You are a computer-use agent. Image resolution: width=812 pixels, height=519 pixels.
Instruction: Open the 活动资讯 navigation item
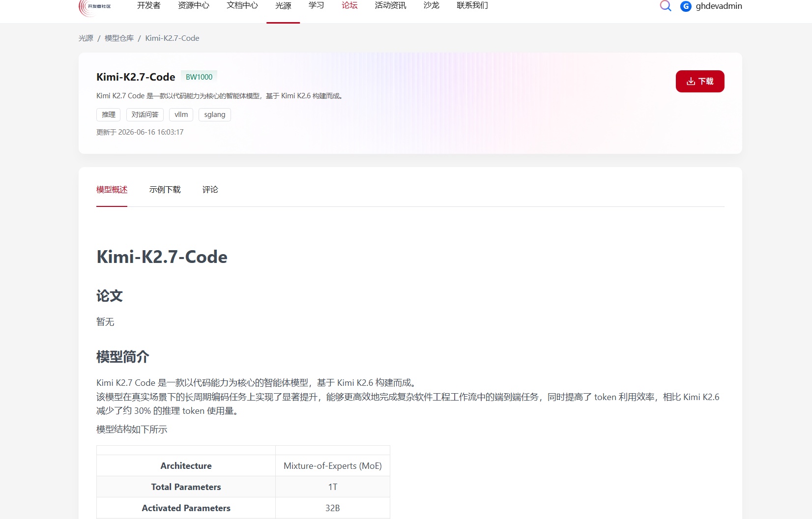tap(391, 5)
